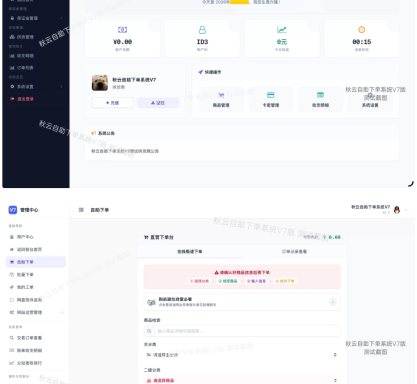The height and width of the screenshot is (384, 417).
Task: Open the quick action with the green calendar icon
Action: (320, 99)
